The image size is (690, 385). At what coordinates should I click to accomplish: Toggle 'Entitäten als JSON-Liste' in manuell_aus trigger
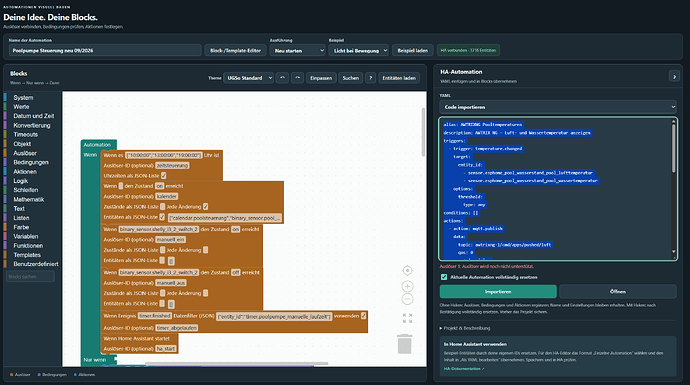coord(162,303)
